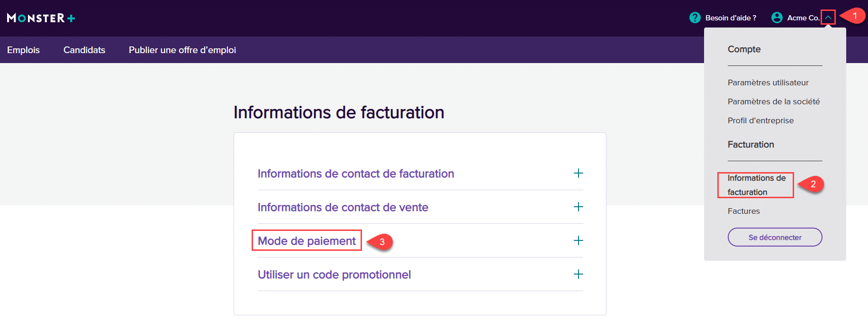Expand Utiliser un code promotionnel plus icon

click(578, 274)
